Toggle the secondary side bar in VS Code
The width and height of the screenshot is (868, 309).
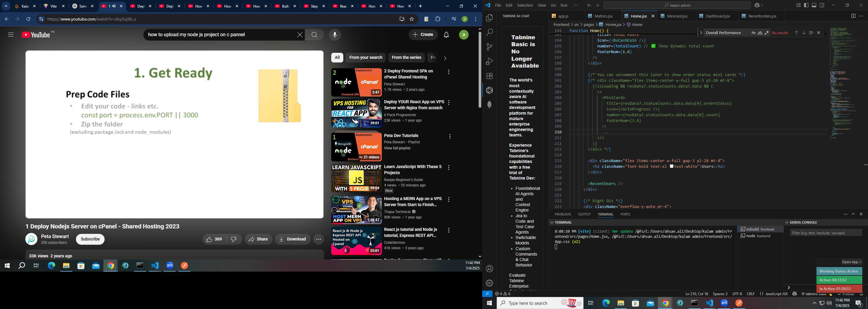(822, 5)
